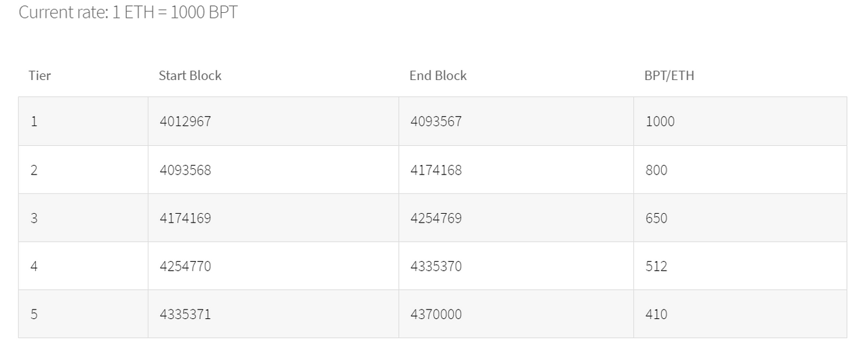Click start block 4254770 in tier 4
The height and width of the screenshot is (361, 868).
pos(273,266)
